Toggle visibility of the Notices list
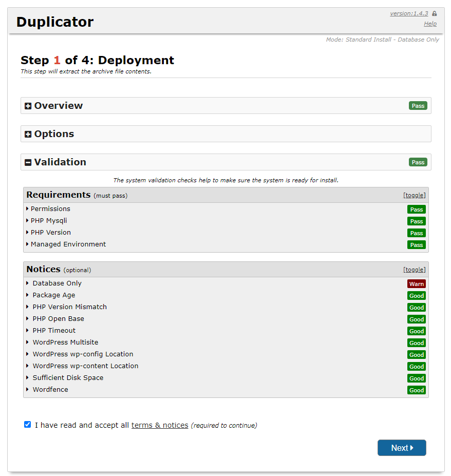This screenshot has width=451, height=476. [415, 270]
